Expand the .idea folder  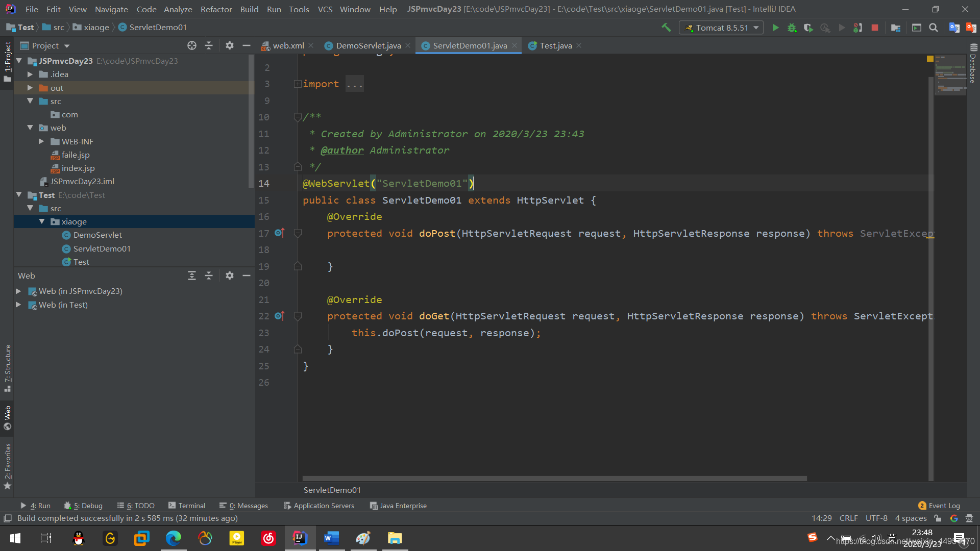(30, 74)
